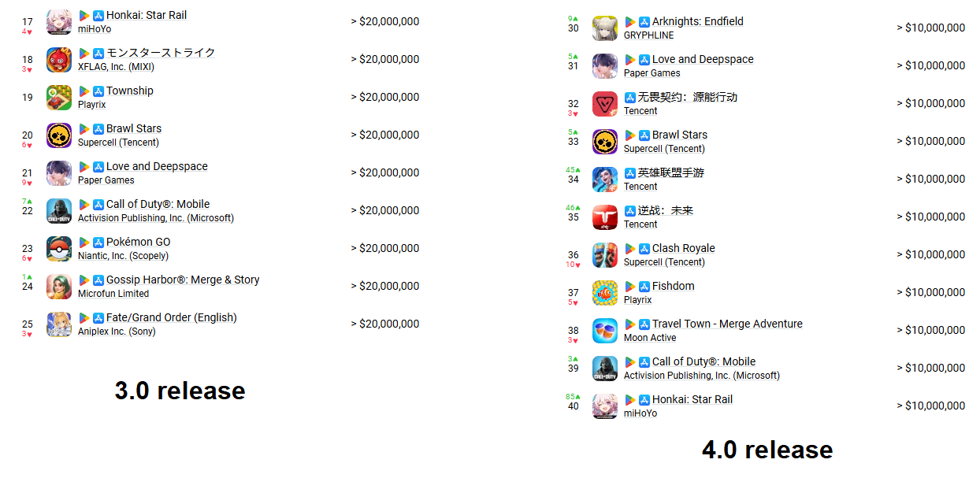Click the red 无畏契约 app icon

(x=605, y=104)
